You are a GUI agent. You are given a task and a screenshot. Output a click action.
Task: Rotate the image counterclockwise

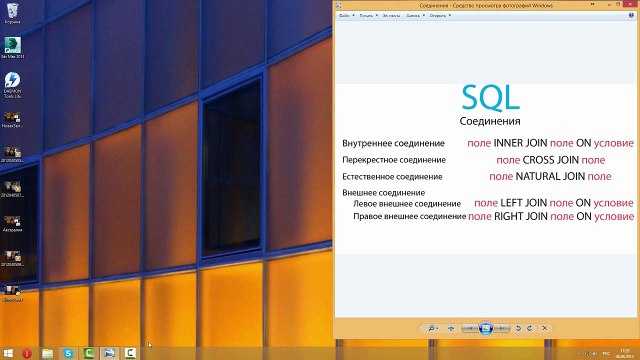pyautogui.click(x=518, y=328)
